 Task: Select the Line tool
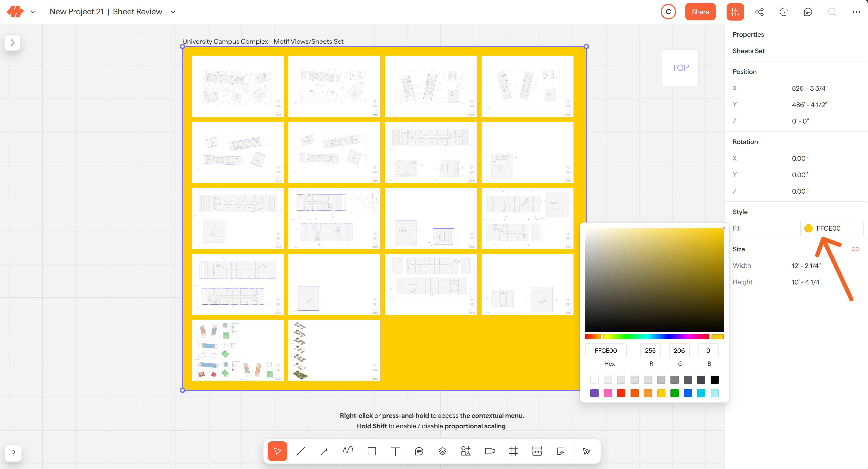[x=301, y=451]
